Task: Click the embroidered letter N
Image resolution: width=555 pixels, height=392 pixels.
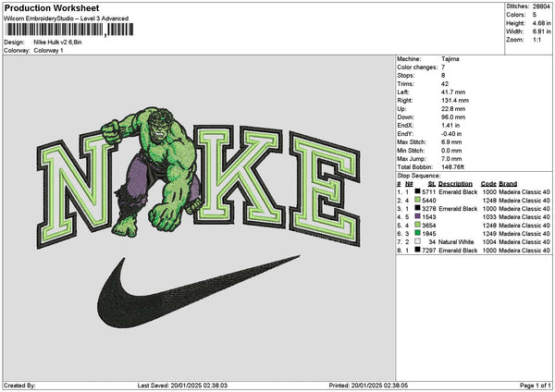Action: tap(76, 188)
